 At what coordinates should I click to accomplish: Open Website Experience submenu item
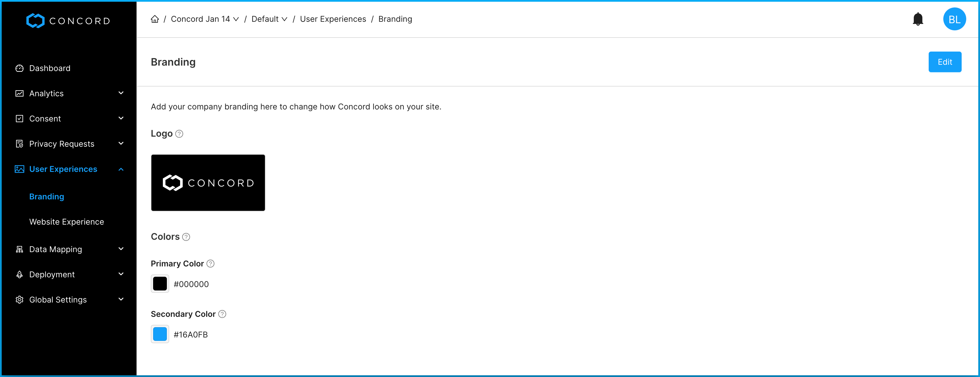point(67,221)
